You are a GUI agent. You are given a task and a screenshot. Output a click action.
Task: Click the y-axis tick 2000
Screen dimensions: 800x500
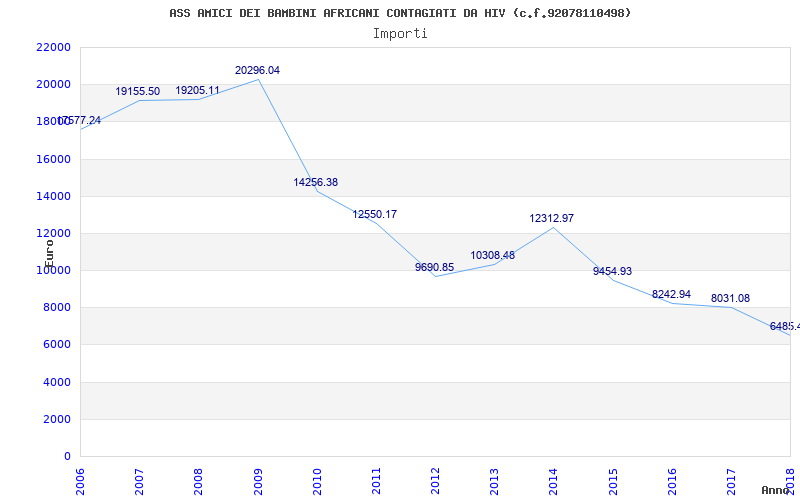57,419
